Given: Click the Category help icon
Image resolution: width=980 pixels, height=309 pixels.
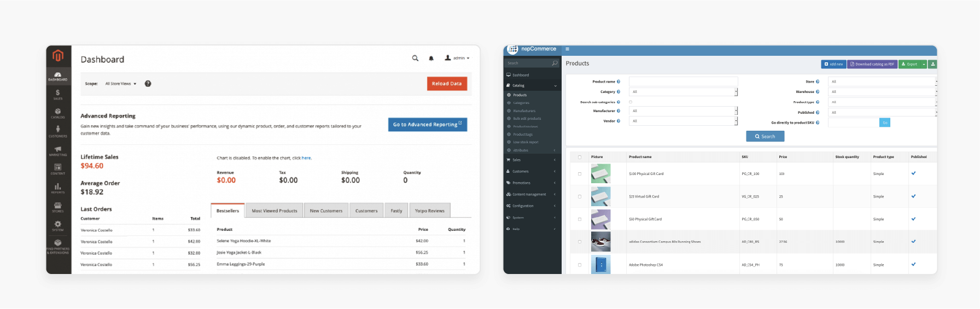Looking at the screenshot, I should click(619, 92).
